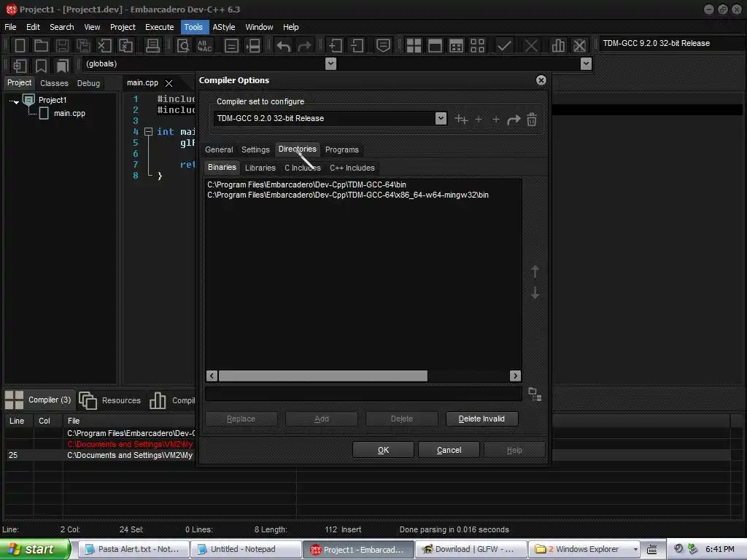This screenshot has width=747, height=560.
Task: Open the Project menu
Action: 123,27
